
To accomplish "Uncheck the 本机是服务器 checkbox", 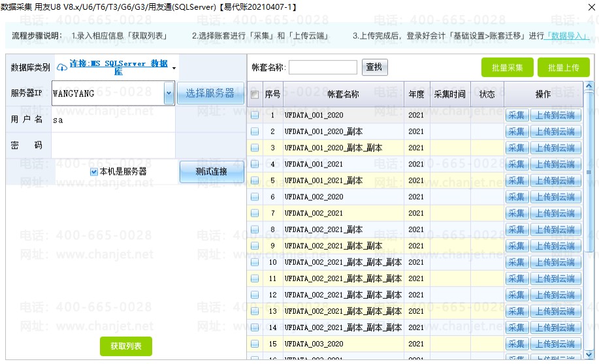I will coord(93,172).
